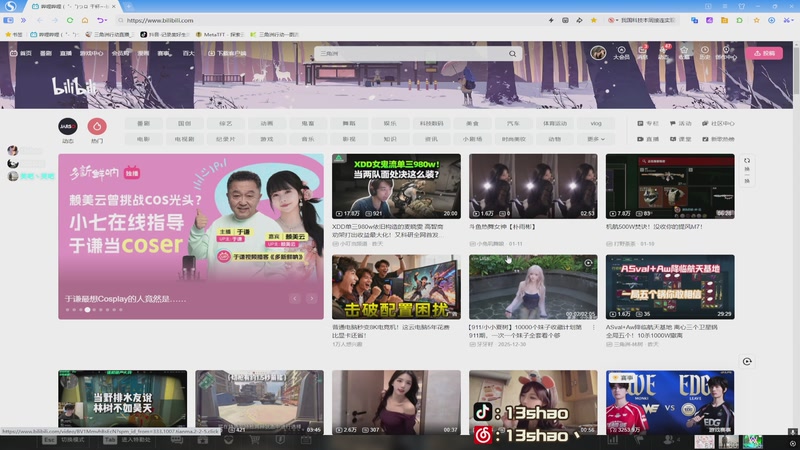Reload the page with the green refresh icon

coord(70,20)
